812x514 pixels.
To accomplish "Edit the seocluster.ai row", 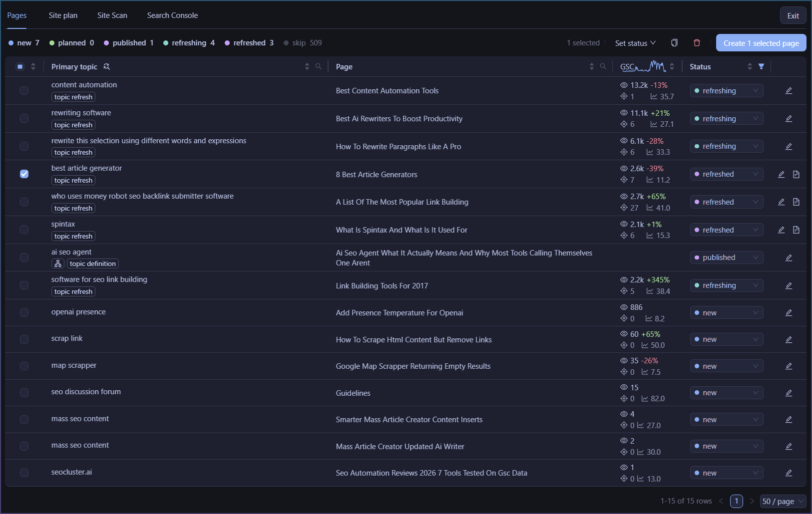I will (789, 473).
